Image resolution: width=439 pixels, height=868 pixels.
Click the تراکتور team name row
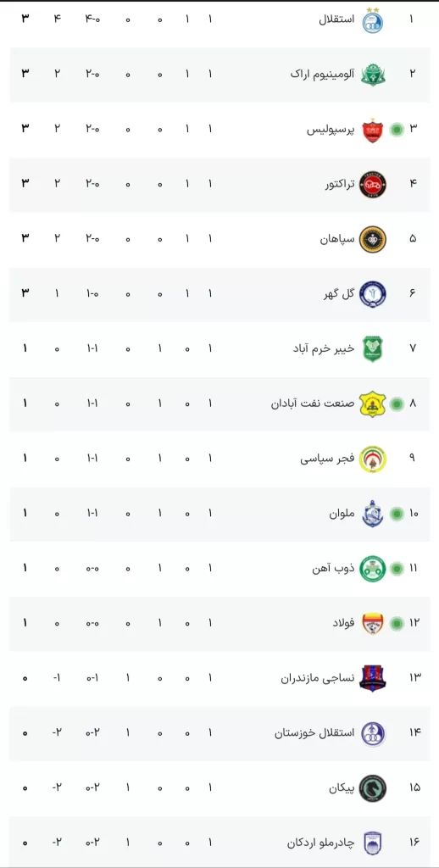pyautogui.click(x=219, y=185)
